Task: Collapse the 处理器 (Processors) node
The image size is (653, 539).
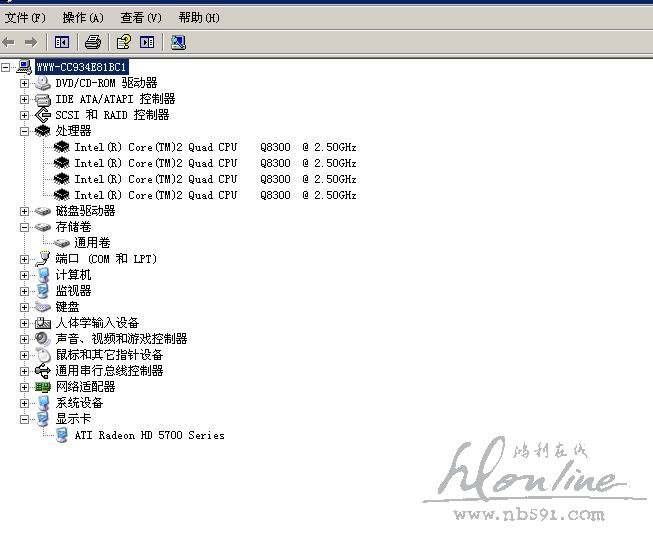Action: (25, 131)
